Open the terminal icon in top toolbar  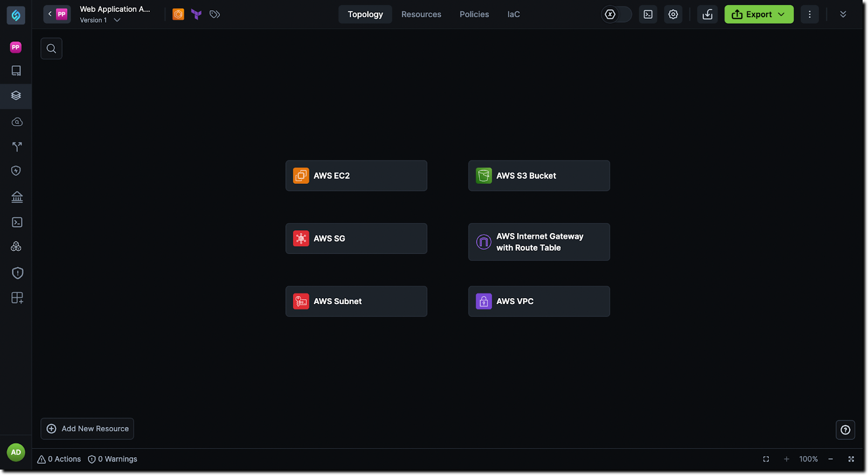point(648,15)
